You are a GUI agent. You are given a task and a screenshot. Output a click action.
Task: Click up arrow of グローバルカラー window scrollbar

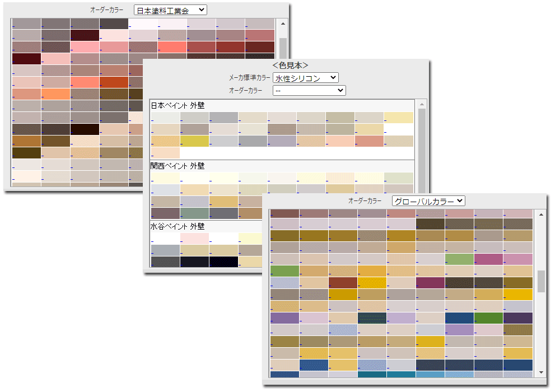point(541,214)
